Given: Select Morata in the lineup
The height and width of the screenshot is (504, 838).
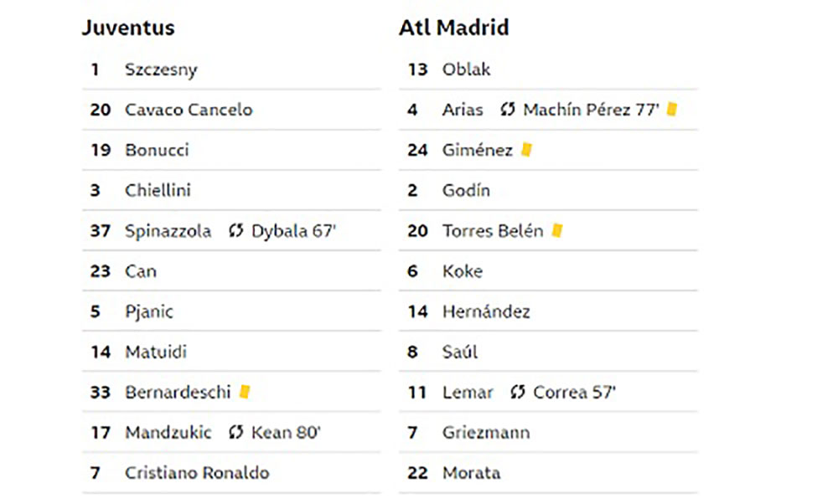Looking at the screenshot, I should [x=471, y=473].
